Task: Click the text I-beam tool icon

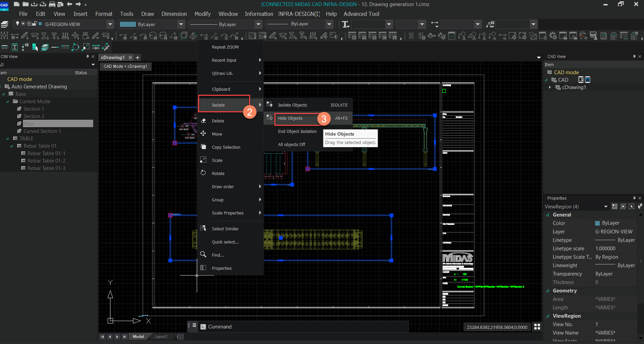Action: [15, 47]
